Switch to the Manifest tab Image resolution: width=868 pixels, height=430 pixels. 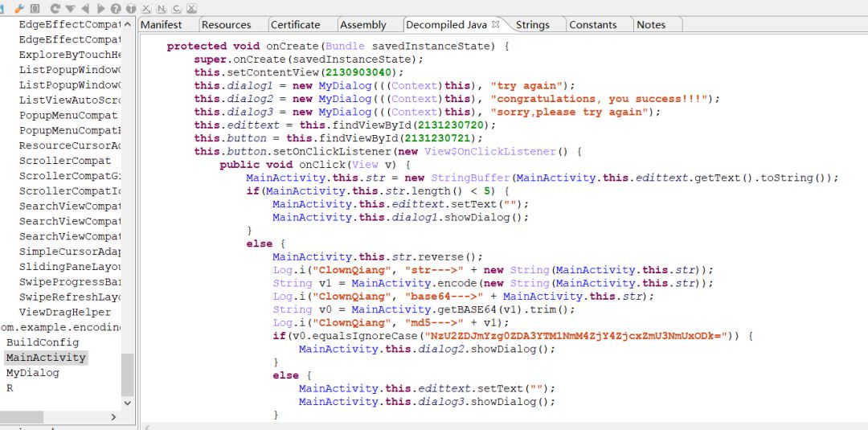tap(161, 24)
